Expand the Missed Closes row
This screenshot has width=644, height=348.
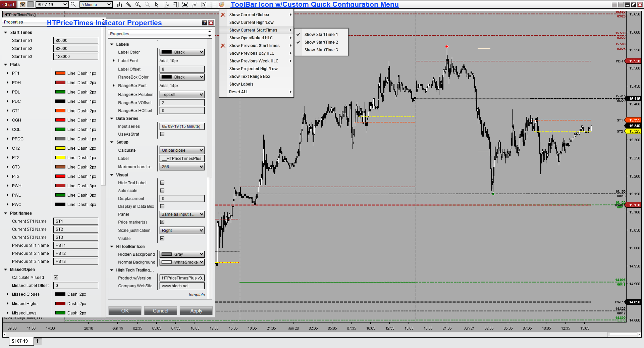[x=8, y=294]
